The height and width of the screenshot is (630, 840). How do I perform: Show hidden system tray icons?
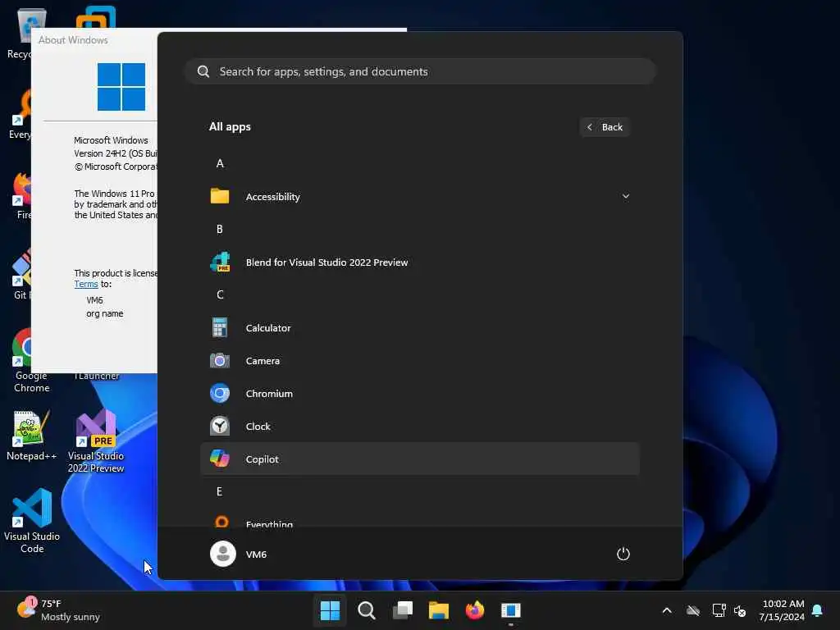(x=667, y=610)
